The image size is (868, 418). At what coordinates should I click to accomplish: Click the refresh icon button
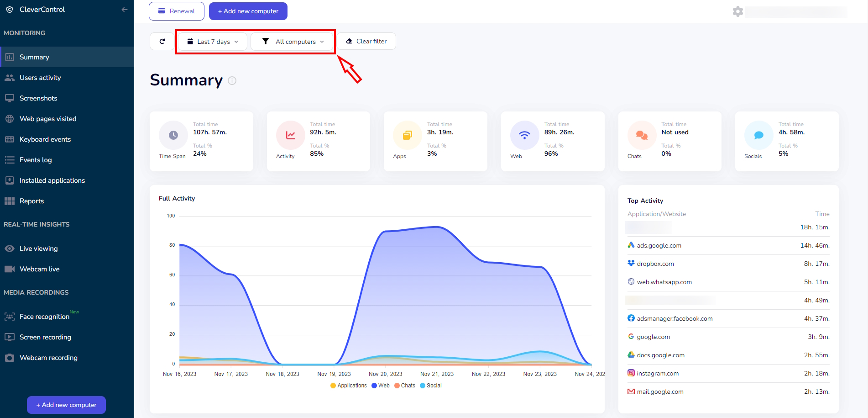[162, 41]
